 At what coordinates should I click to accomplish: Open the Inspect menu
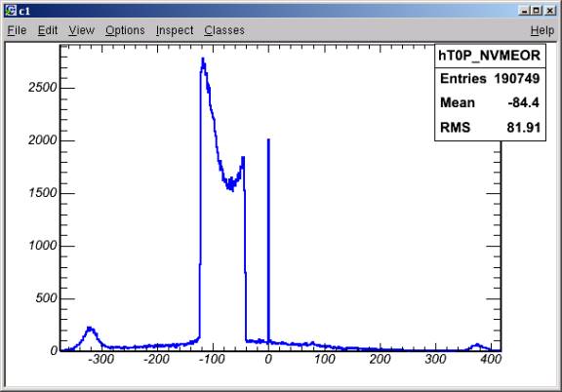point(175,30)
